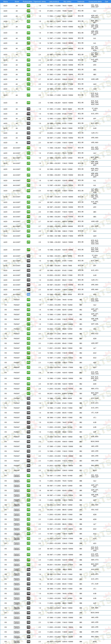Click the "Moc silnika" column header
The width and height of the screenshot is (111, 644).
pos(67,2)
